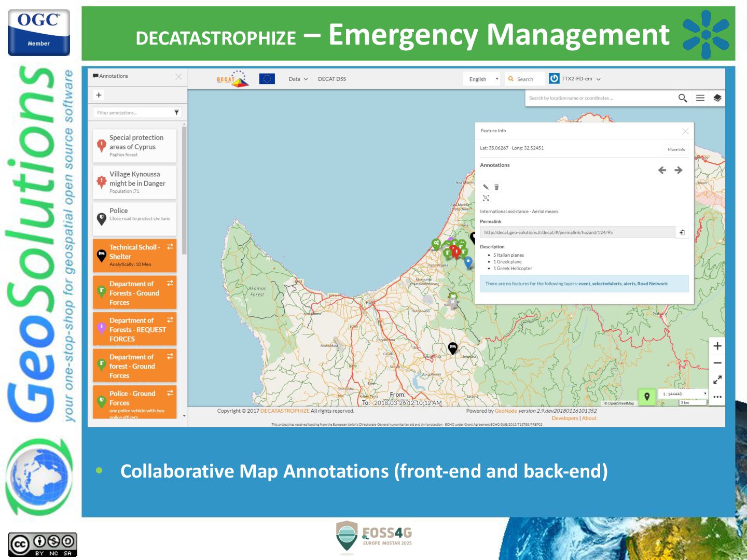Close the Feature Info dialog
This screenshot has height=560, width=747.
685,131
